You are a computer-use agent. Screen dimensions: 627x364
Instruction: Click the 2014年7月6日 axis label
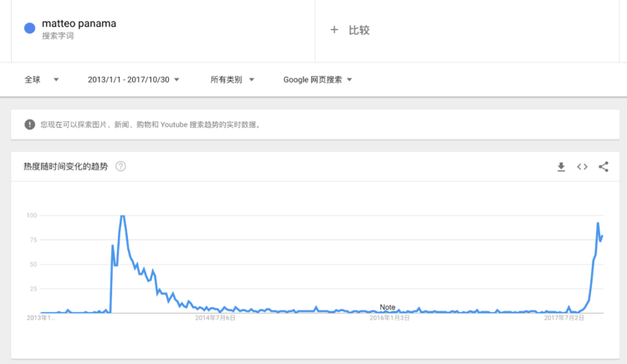[215, 318]
